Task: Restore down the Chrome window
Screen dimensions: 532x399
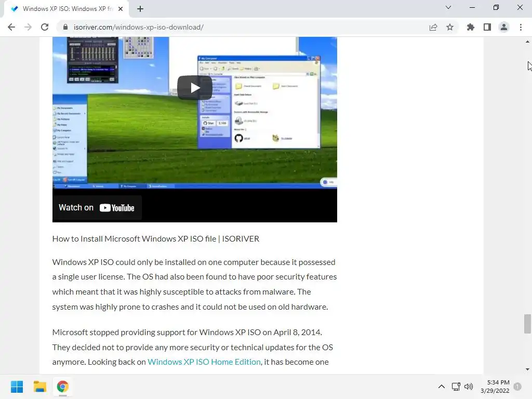Action: click(x=496, y=7)
